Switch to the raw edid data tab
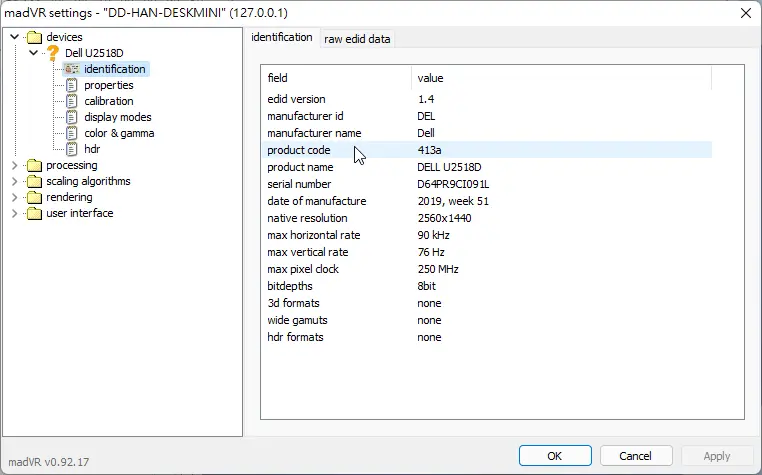 (x=357, y=39)
